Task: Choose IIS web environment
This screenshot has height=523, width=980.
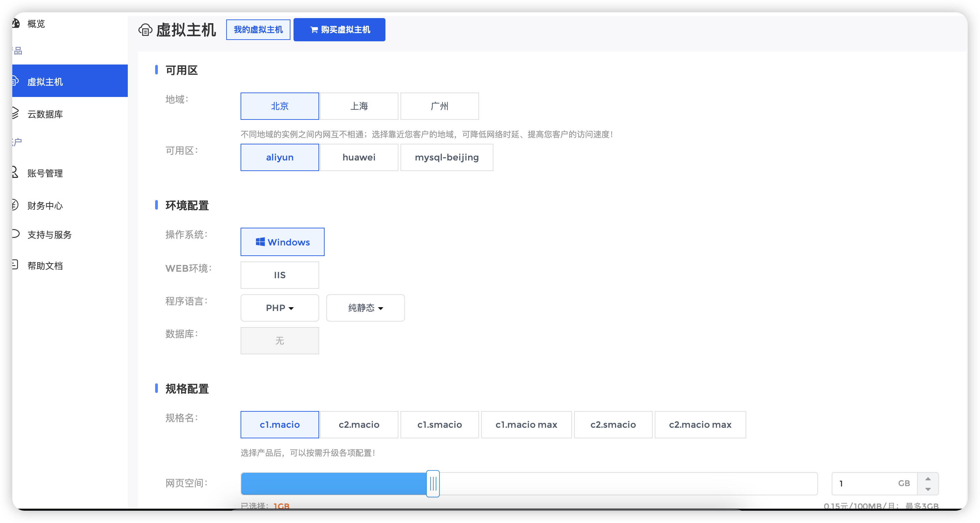Action: click(280, 275)
